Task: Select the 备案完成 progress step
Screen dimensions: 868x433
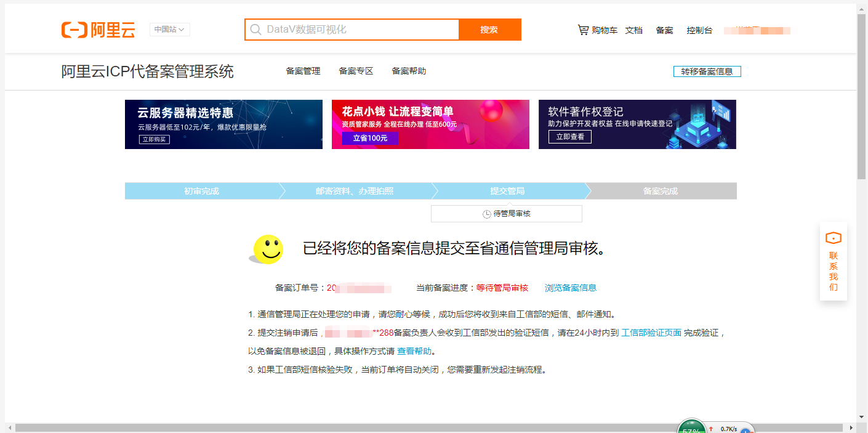Action: pos(660,191)
